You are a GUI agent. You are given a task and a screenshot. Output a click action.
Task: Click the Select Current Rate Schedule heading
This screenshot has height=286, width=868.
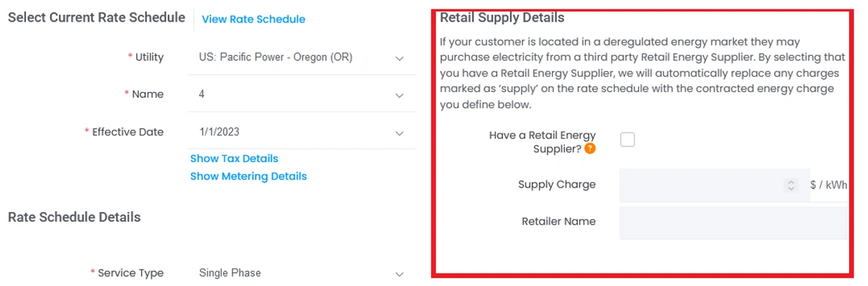(x=96, y=17)
